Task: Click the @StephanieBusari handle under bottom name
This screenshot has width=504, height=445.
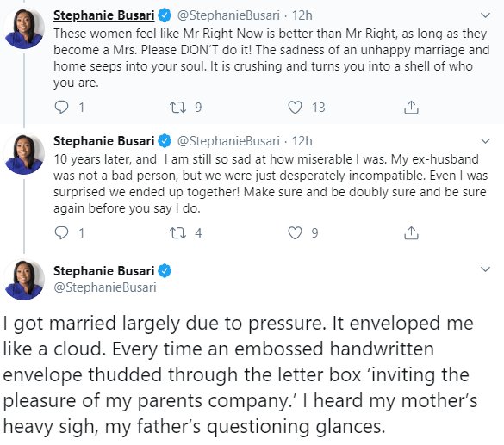Action: click(105, 287)
